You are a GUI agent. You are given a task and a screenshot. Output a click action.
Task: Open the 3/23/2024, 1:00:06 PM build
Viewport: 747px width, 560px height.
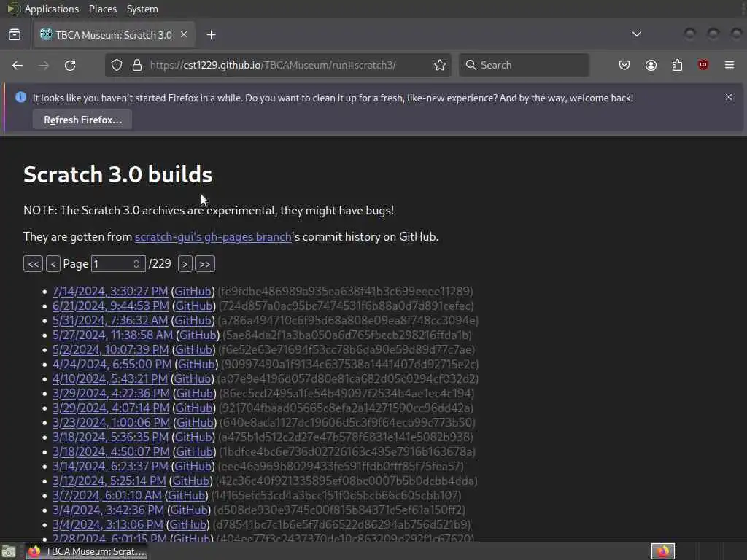[x=111, y=422]
